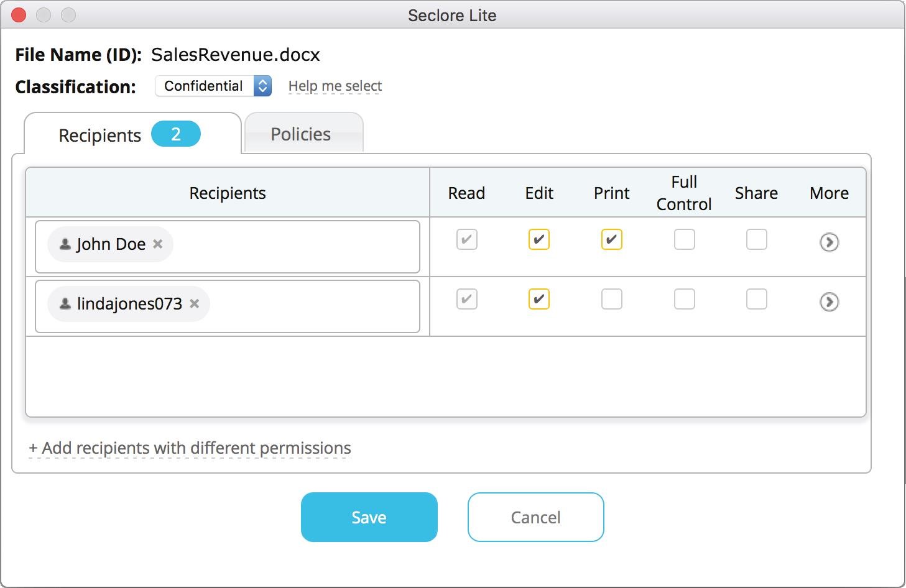
Task: Remove John Doe using the x icon
Action: (x=158, y=244)
